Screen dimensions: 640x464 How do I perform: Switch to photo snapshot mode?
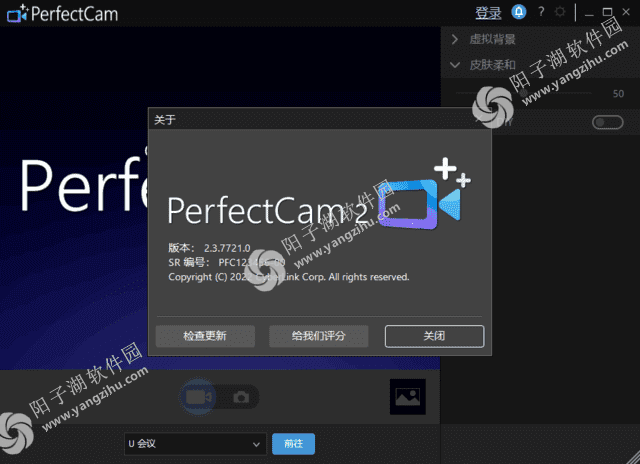[x=241, y=397]
